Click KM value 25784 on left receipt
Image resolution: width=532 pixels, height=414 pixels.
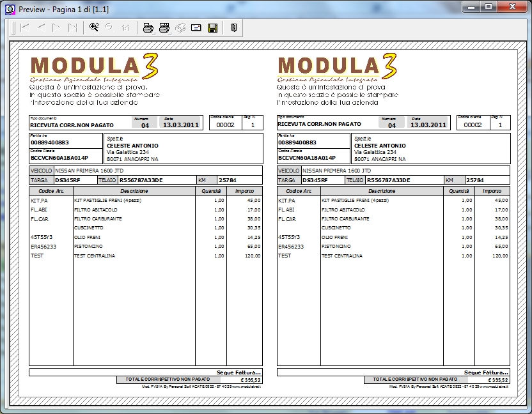[228, 180]
